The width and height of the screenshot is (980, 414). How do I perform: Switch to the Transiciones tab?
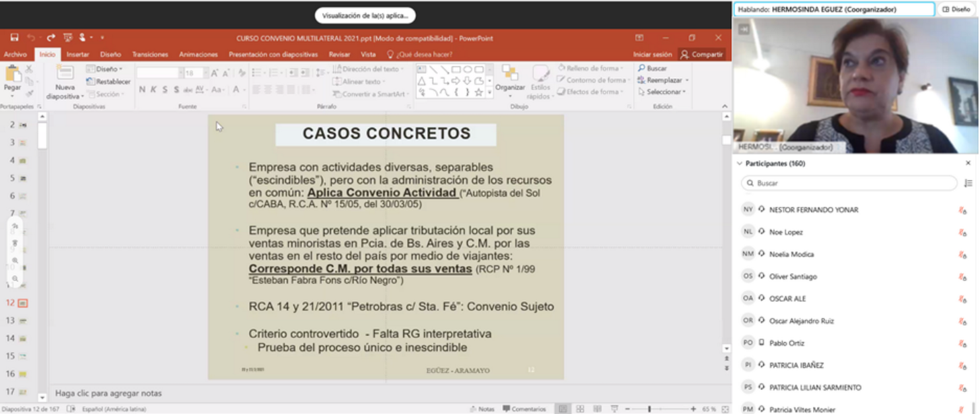[x=150, y=54]
